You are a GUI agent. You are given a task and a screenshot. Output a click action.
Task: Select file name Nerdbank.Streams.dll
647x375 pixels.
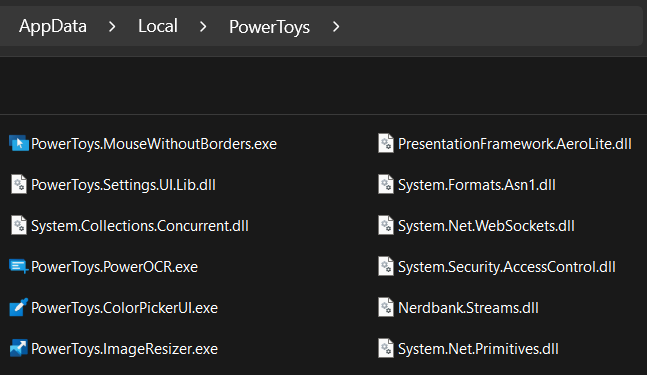tap(468, 308)
